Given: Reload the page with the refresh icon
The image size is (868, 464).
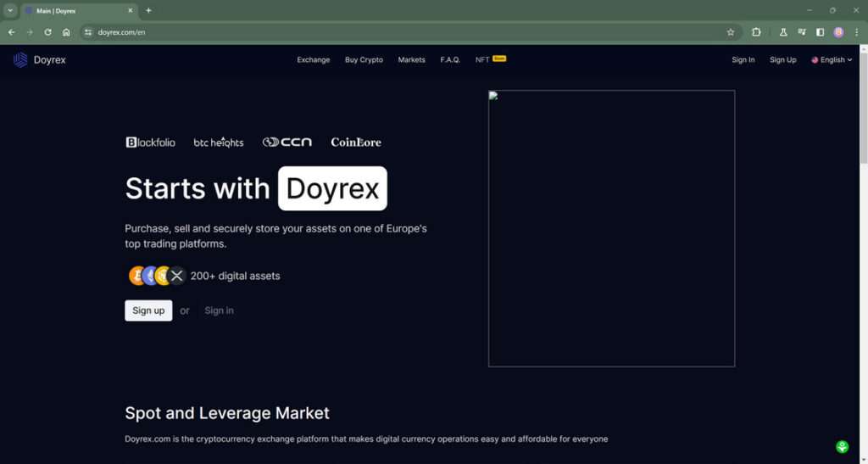Looking at the screenshot, I should pyautogui.click(x=47, y=32).
